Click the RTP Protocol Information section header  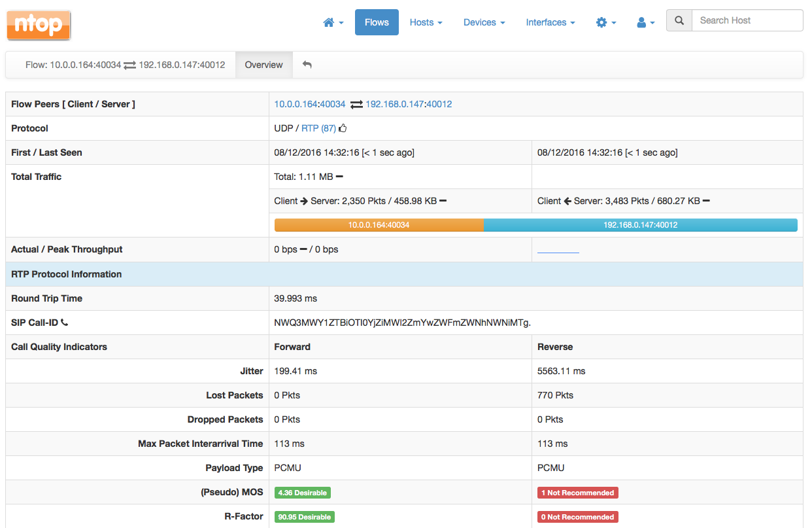tap(67, 274)
